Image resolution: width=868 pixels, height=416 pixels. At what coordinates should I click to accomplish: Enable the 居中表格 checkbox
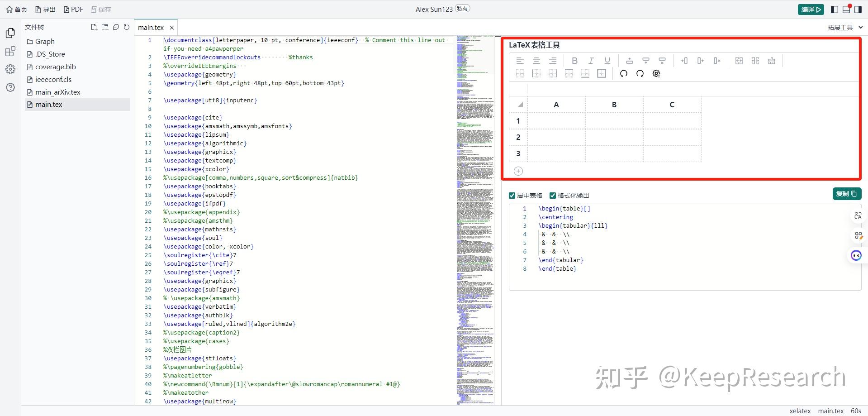click(x=512, y=195)
